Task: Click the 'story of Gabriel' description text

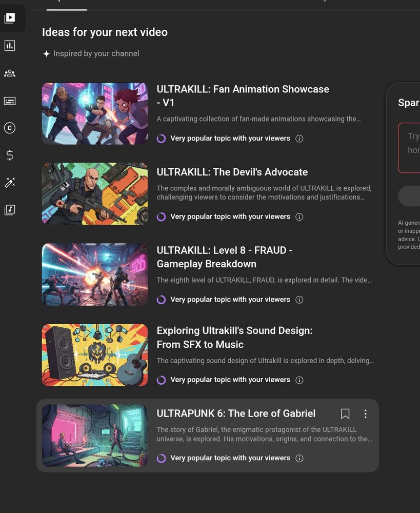Action: pyautogui.click(x=264, y=434)
